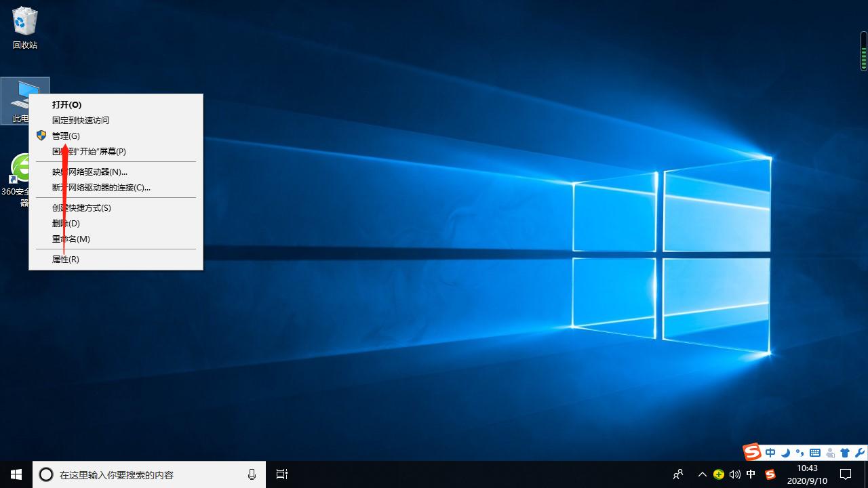Select 管理(G) from the context menu
The height and width of the screenshot is (488, 868).
click(x=66, y=136)
